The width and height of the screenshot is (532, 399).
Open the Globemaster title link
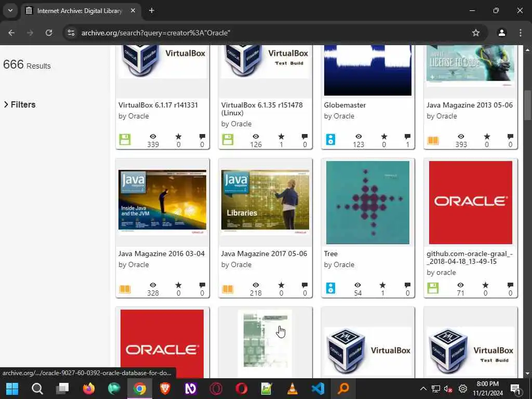345,105
